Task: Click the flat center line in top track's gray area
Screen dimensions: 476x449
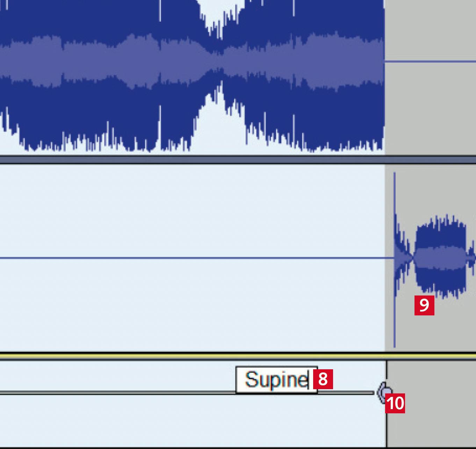Action: 431,62
